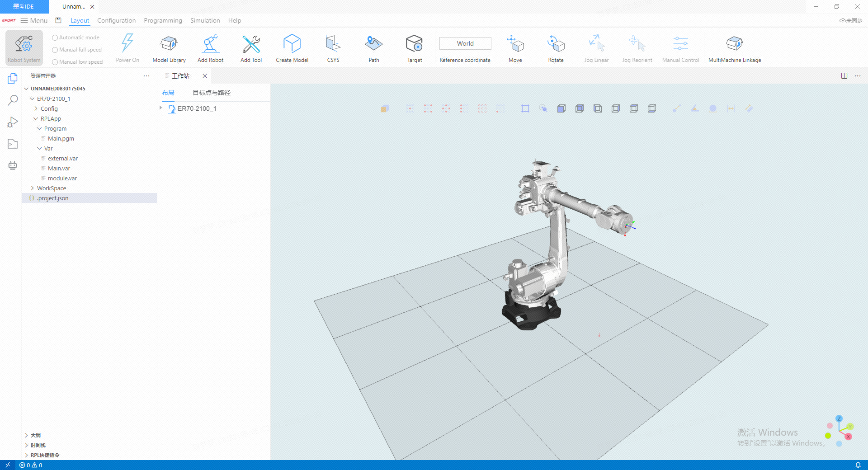Screen dimensions: 868x470
Task: Open the search icon in sidebar
Action: coord(13,100)
